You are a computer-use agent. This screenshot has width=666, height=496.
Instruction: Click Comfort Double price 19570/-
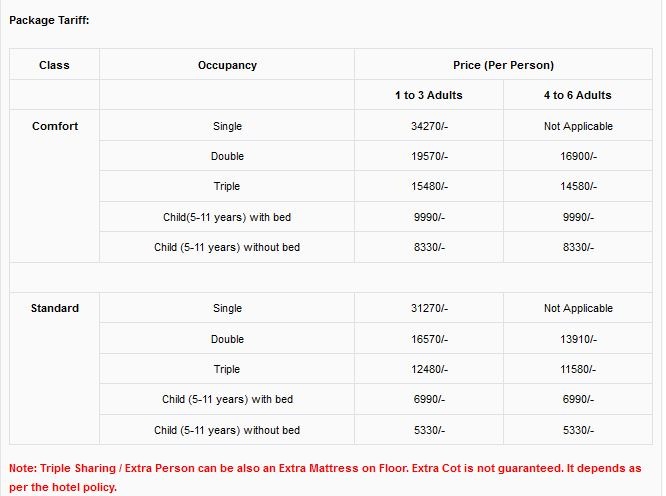[x=429, y=156]
